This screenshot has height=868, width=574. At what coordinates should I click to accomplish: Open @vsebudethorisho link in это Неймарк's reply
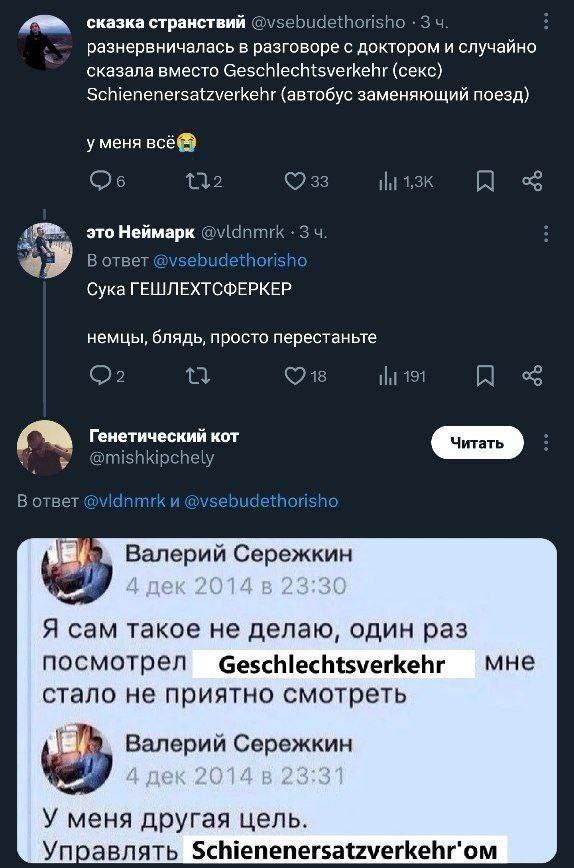pos(230,260)
